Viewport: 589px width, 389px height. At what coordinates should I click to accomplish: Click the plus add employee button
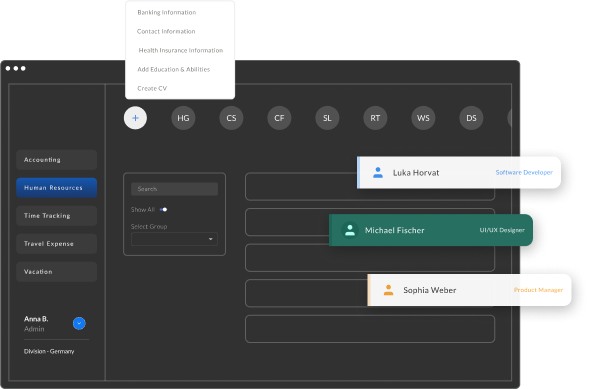click(135, 118)
